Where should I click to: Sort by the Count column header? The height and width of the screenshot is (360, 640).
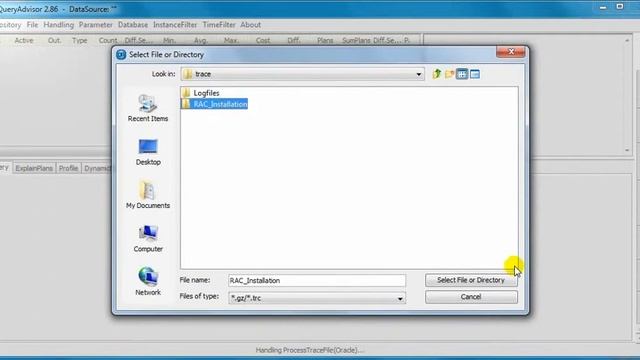108,40
